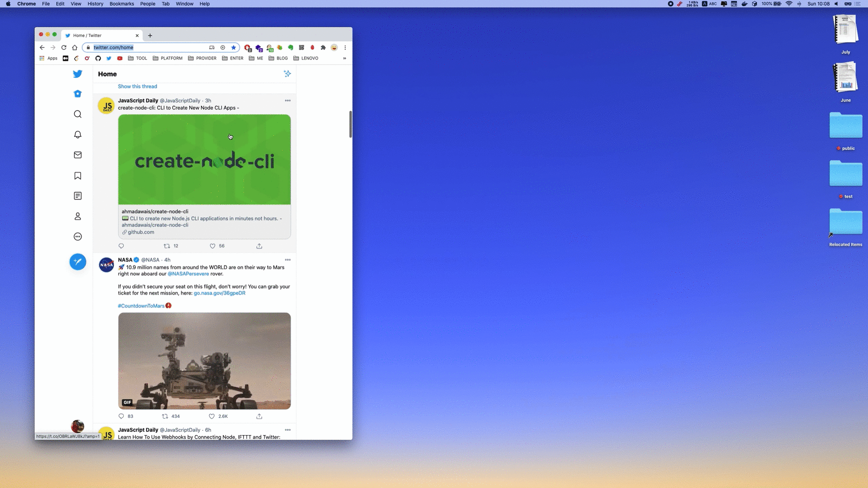
Task: Open a new browser tab
Action: 150,36
